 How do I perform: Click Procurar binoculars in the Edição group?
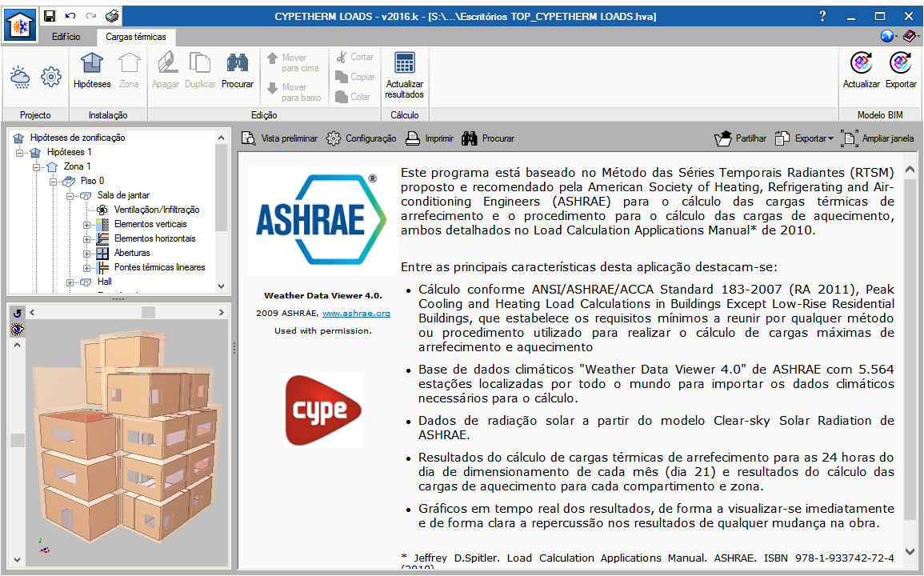coord(238,70)
